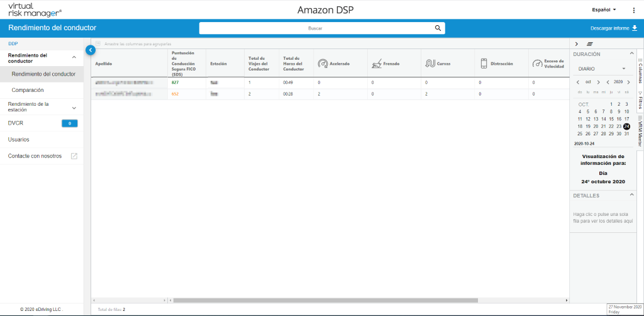The image size is (644, 316).
Task: Open the Contacte con nosotros external link icon
Action: click(x=74, y=156)
